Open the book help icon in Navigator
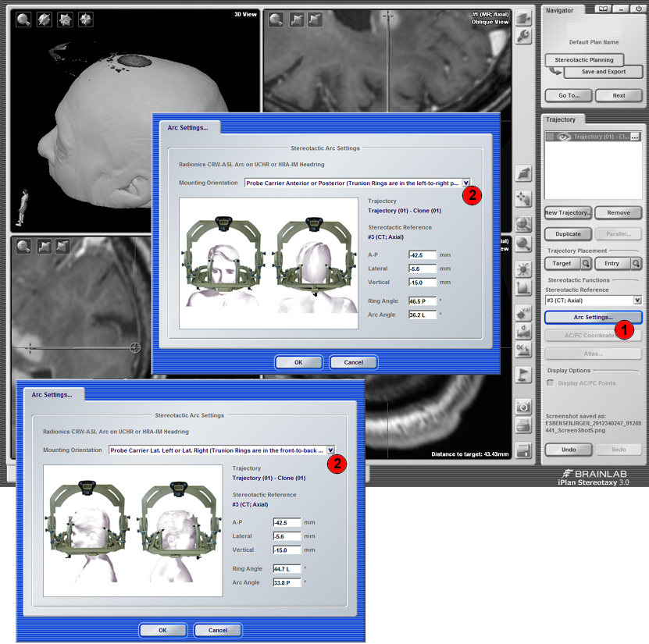The width and height of the screenshot is (649, 644). 601,9
